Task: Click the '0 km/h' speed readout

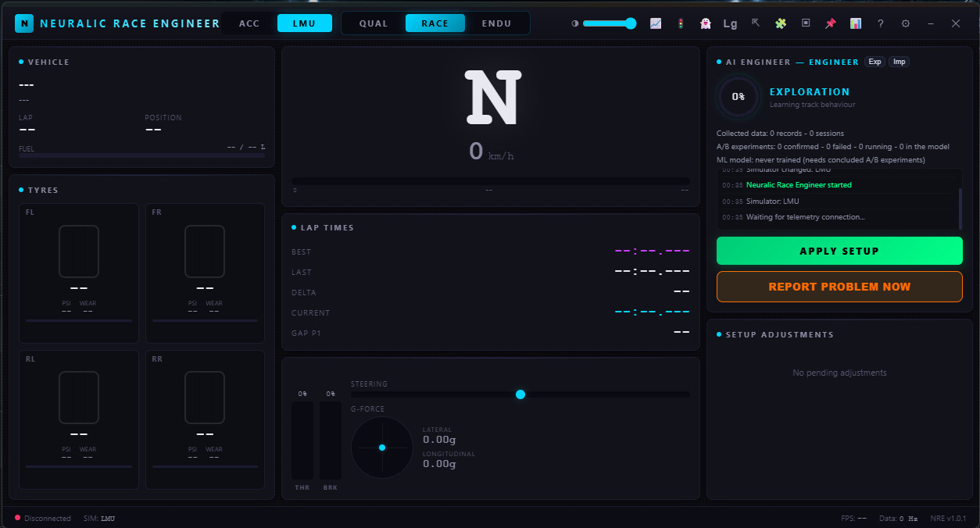Action: coord(492,152)
